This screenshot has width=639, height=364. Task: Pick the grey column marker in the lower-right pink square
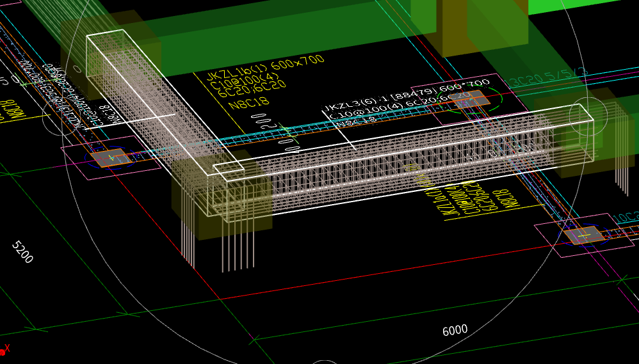tap(583, 235)
